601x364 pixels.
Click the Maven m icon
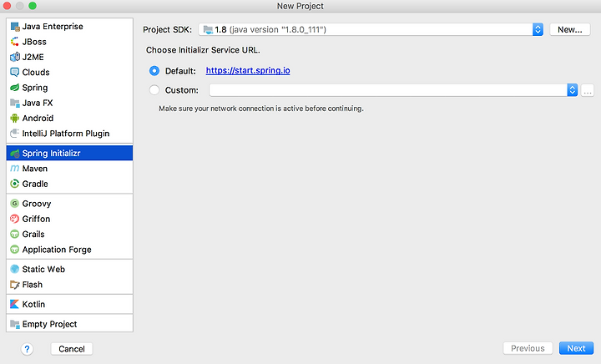[15, 169]
